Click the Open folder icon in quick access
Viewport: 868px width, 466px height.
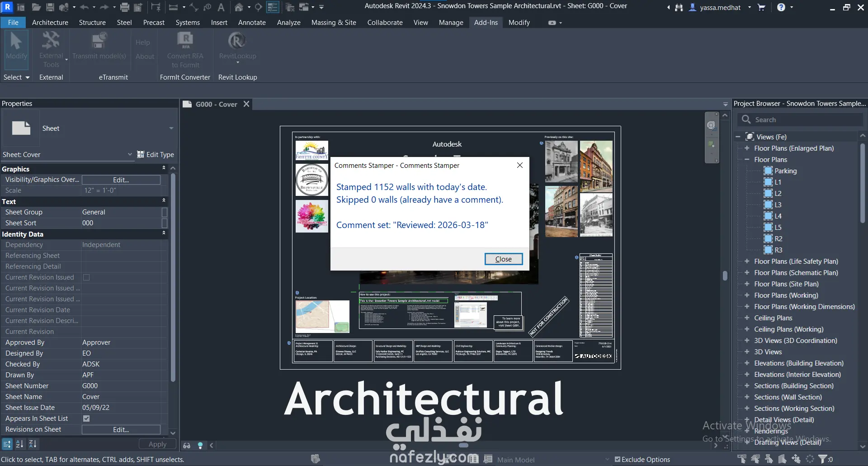coord(36,7)
